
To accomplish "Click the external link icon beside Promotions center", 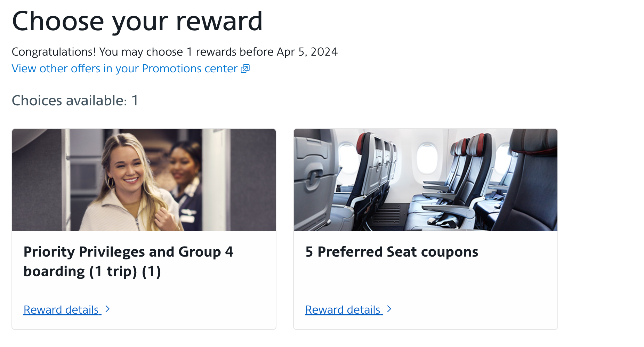I will coord(246,68).
